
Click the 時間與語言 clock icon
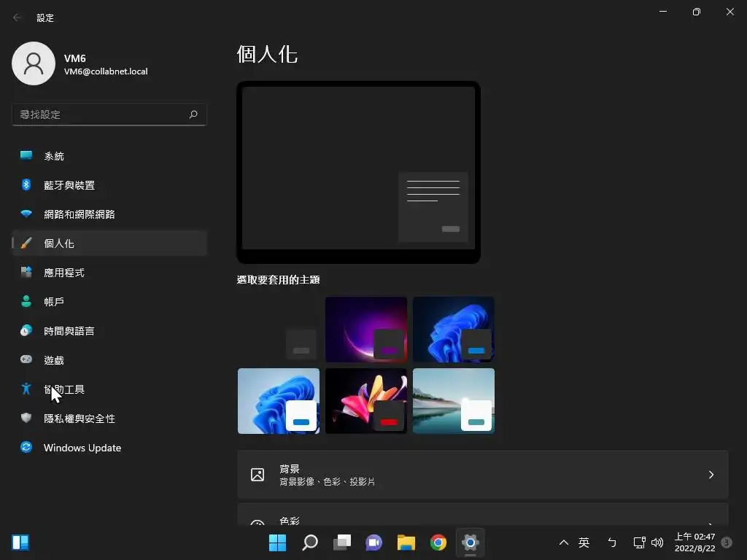click(x=26, y=330)
